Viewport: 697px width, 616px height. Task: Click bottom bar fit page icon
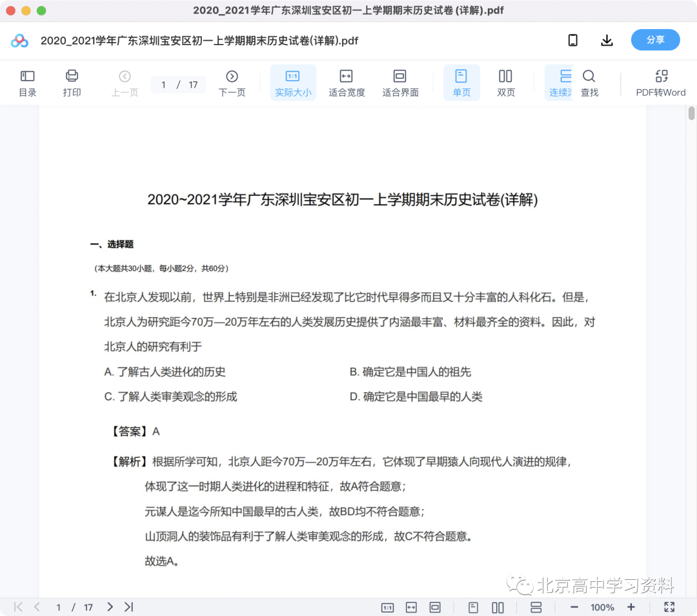click(435, 608)
